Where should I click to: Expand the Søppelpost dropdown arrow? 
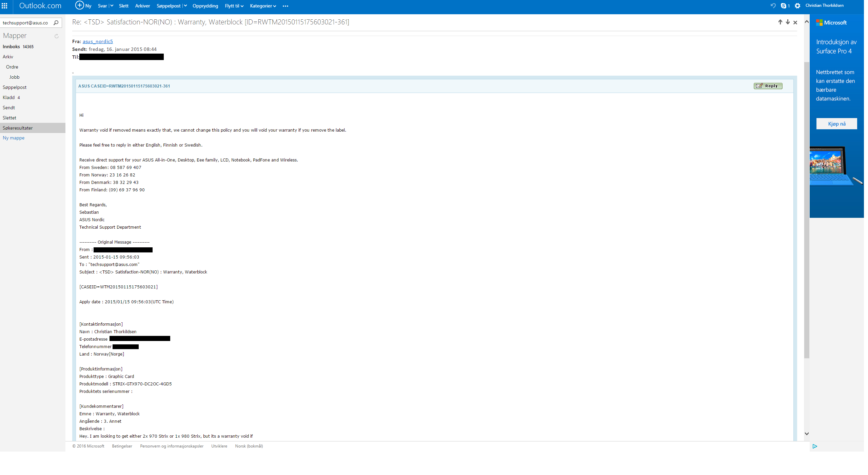[185, 6]
